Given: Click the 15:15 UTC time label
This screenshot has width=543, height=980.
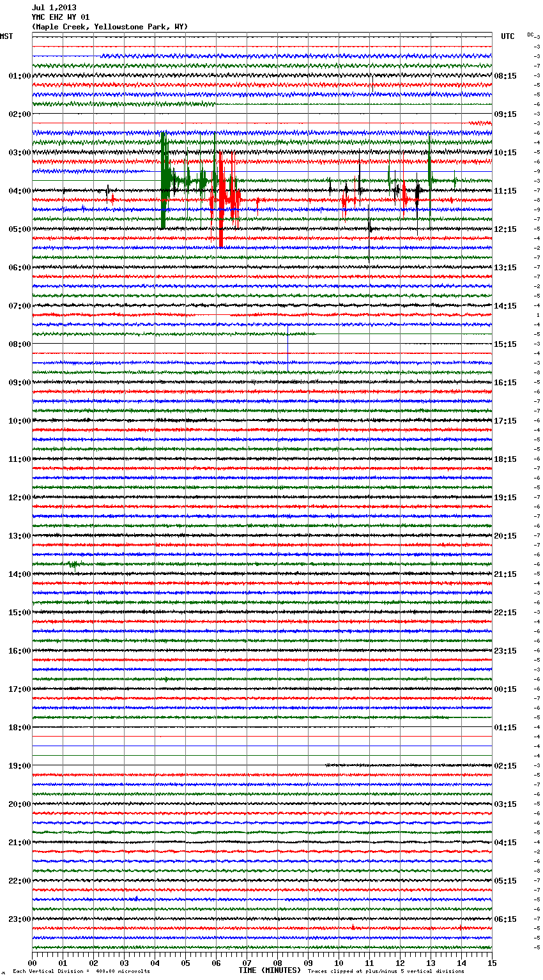Looking at the screenshot, I should coord(505,344).
